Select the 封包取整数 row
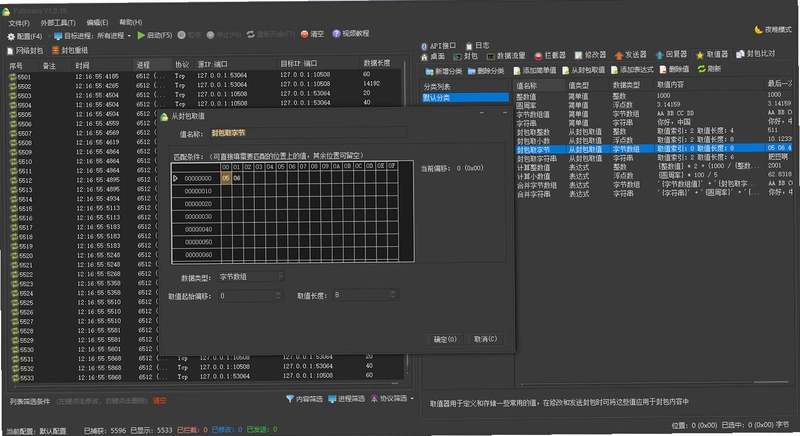 [653, 132]
